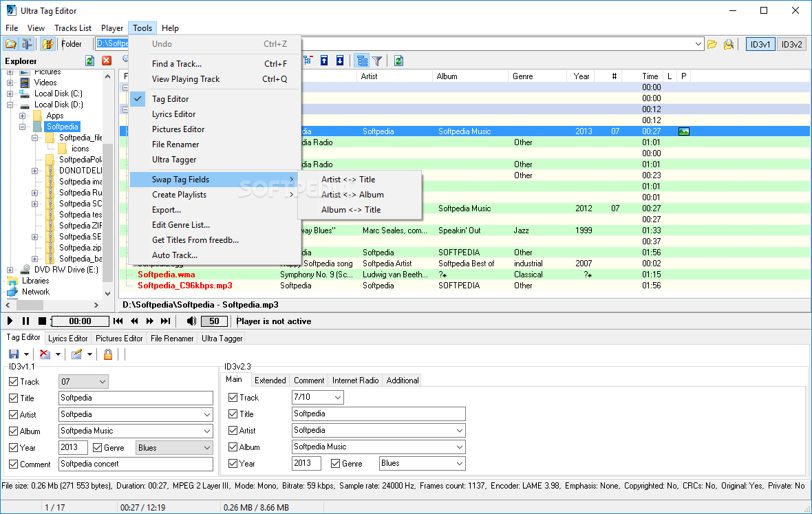Viewport: 812px width, 514px height.
Task: Click Get Titles From freedb...
Action: pos(195,240)
